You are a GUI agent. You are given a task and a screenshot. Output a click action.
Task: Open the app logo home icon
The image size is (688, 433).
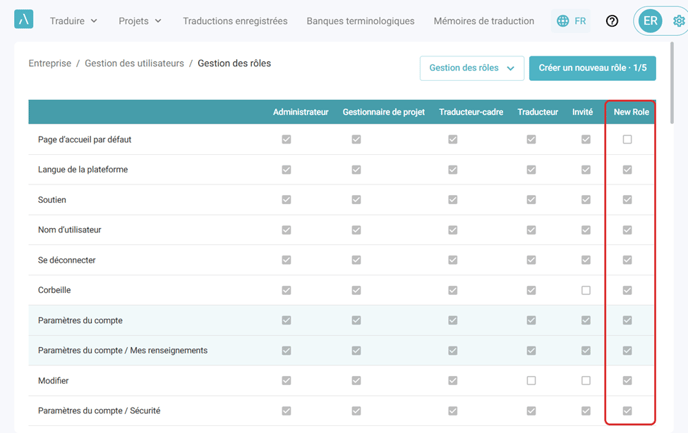(24, 19)
